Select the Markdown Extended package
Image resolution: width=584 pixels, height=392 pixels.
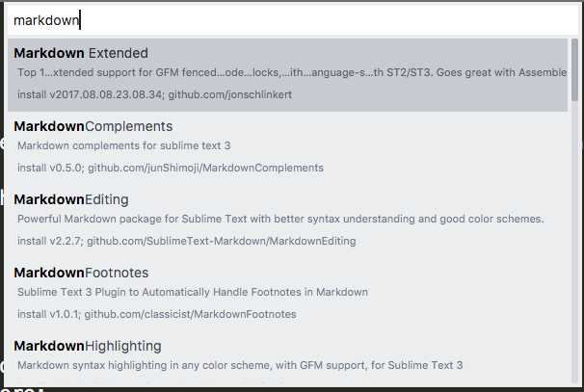tap(81, 53)
